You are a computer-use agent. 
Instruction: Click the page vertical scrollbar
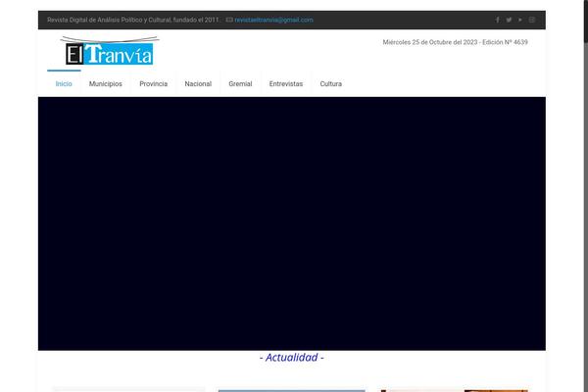[586, 196]
